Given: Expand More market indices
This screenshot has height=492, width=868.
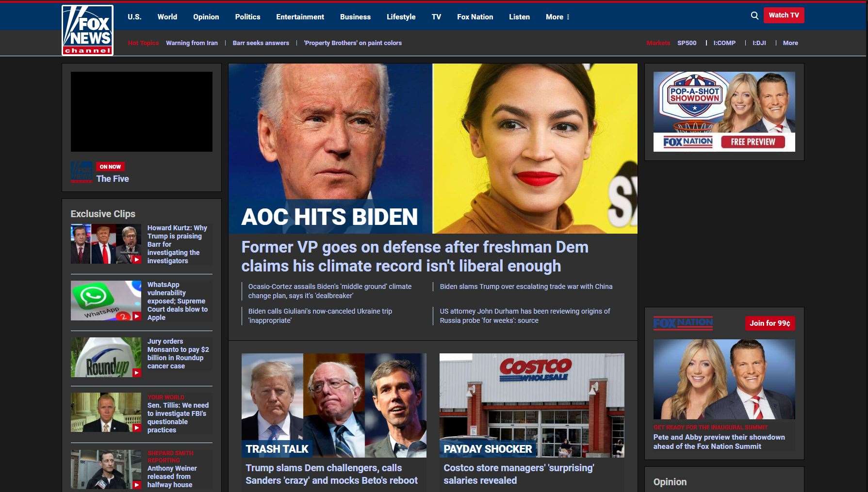Looking at the screenshot, I should coord(790,43).
